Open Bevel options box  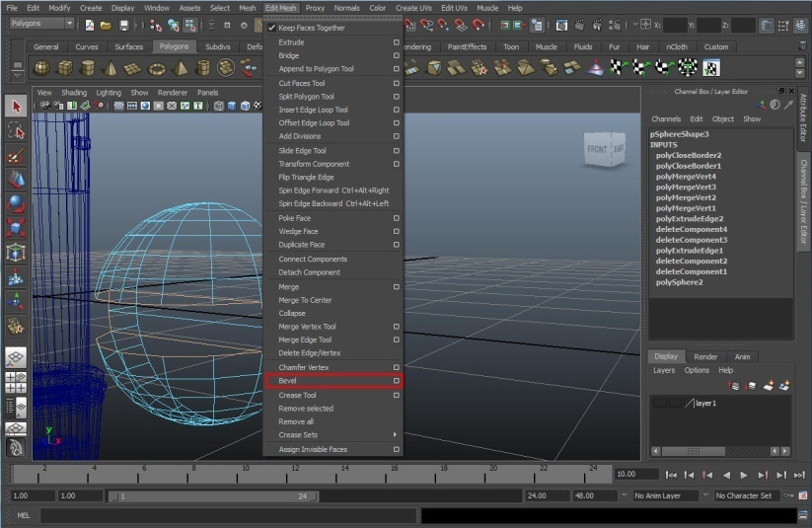click(x=396, y=380)
